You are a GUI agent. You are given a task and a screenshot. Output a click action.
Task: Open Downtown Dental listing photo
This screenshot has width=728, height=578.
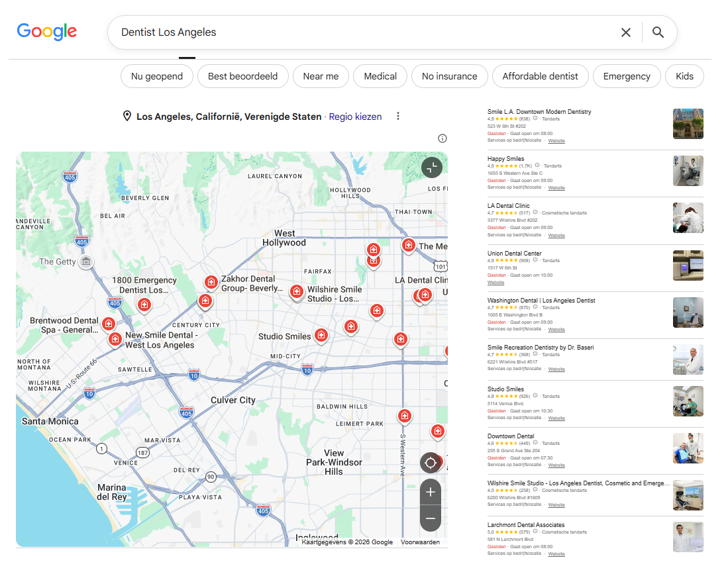click(x=688, y=449)
